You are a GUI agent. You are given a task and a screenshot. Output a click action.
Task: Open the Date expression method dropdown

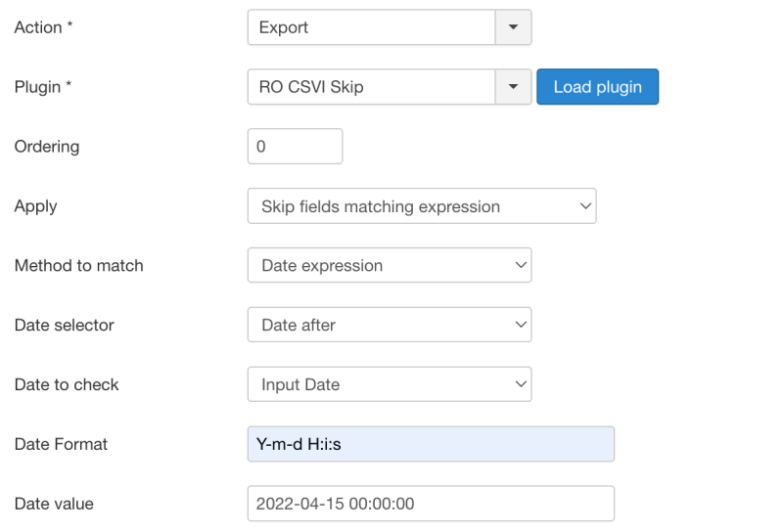390,265
